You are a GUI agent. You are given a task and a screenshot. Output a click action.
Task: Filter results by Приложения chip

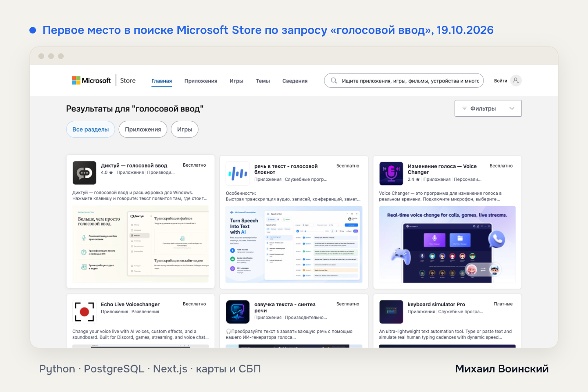click(143, 129)
